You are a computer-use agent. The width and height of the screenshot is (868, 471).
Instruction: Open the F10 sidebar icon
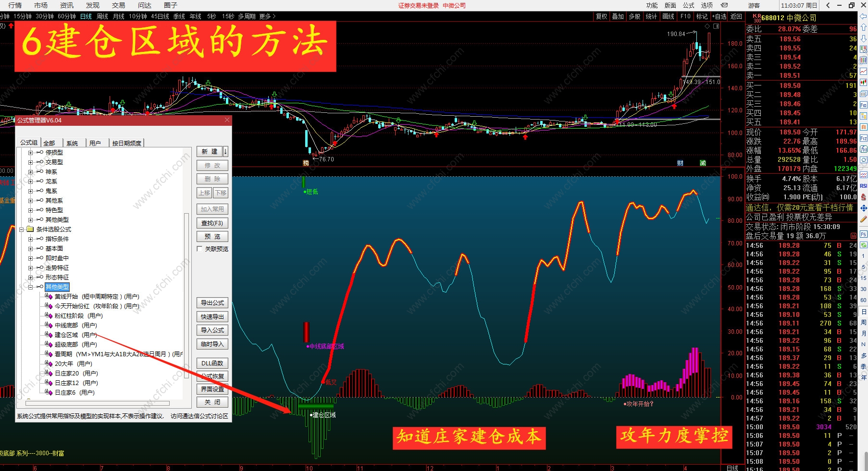tap(863, 105)
